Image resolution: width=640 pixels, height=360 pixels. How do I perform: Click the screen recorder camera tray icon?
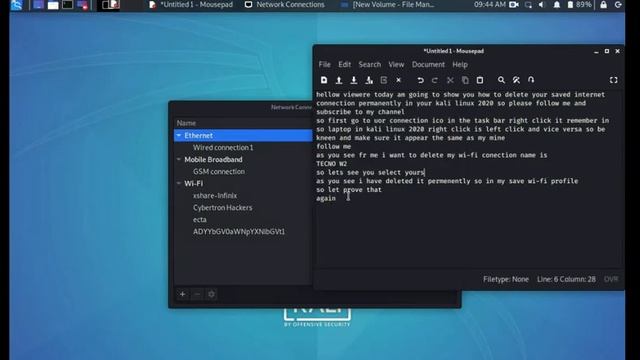click(x=514, y=5)
